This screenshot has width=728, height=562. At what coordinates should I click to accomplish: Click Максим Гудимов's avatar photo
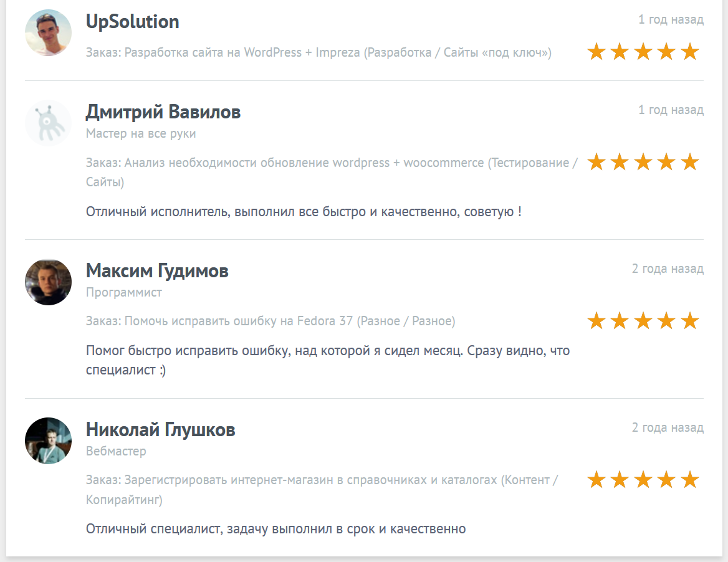click(48, 282)
